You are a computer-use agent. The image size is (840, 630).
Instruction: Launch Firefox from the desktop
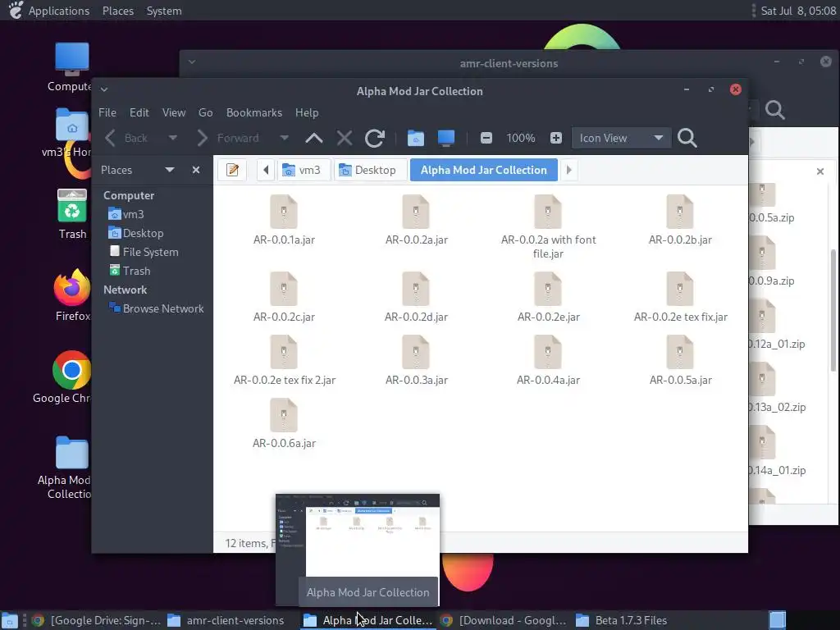tap(72, 295)
